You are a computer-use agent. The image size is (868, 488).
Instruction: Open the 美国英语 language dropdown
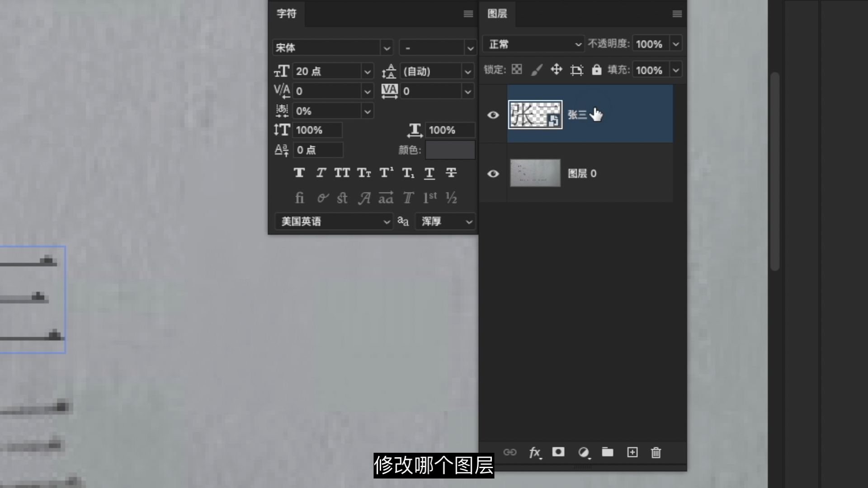(x=334, y=221)
